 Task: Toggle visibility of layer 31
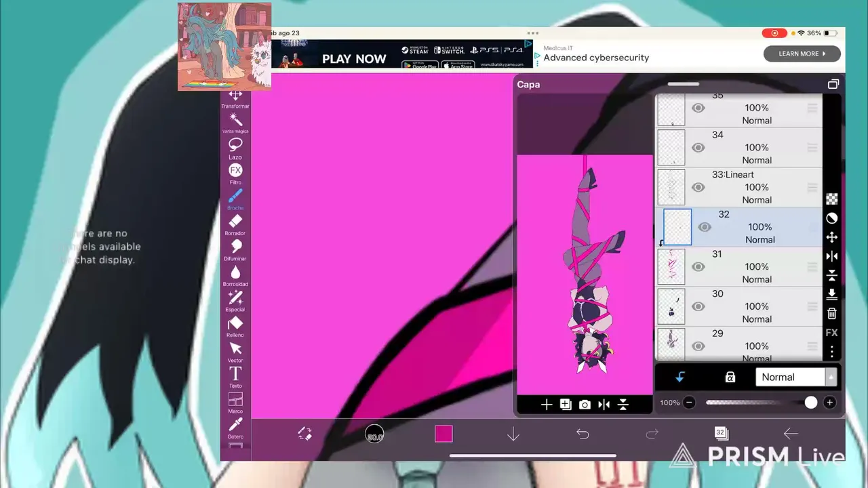[x=698, y=266]
